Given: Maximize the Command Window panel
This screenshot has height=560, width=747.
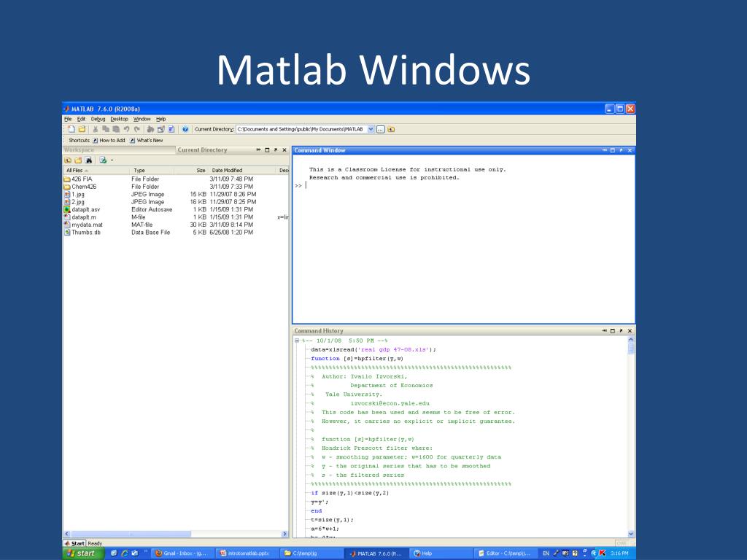Looking at the screenshot, I should 613,150.
